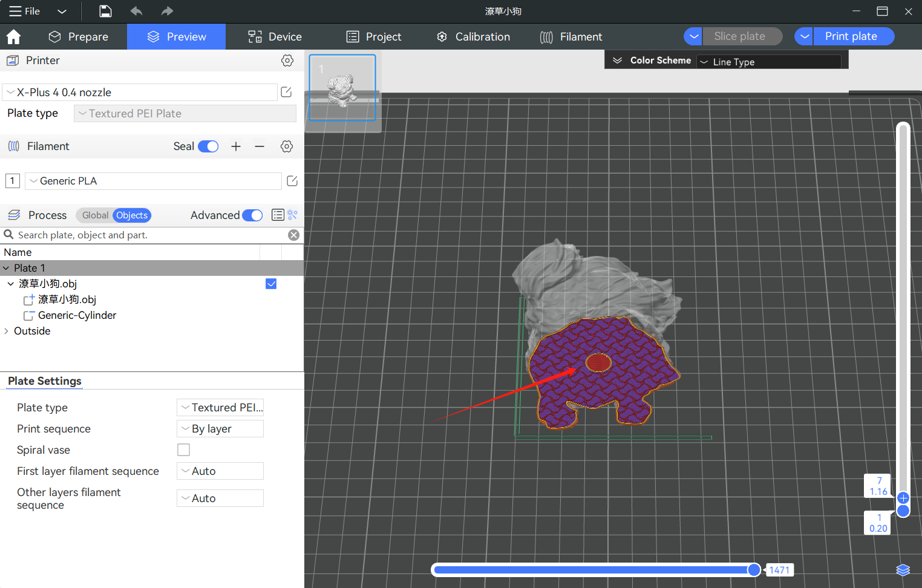The height and width of the screenshot is (588, 922).
Task: Select the plate 1 thumbnail
Action: pos(342,88)
